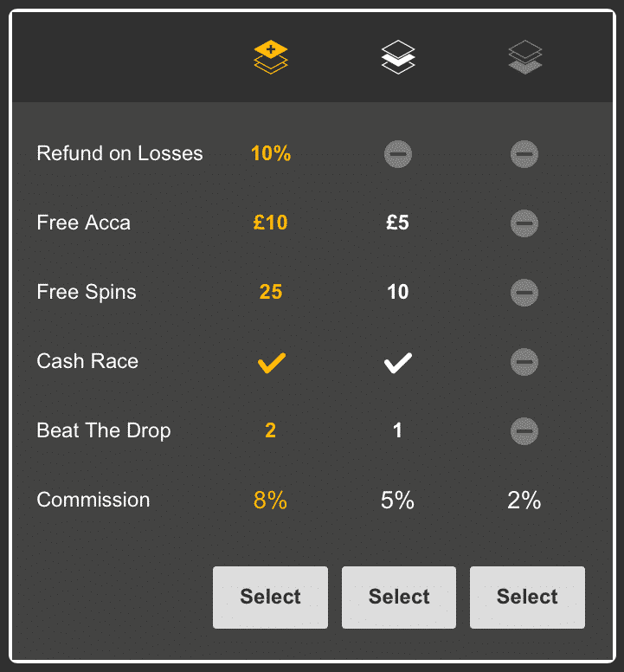
Task: Select the middle 5% commission plan
Action: [x=399, y=597]
